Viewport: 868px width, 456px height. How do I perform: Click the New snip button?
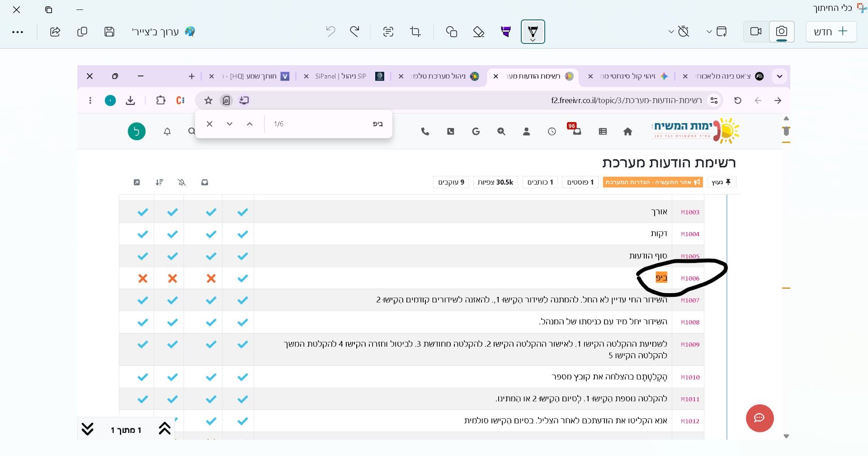pos(831,32)
